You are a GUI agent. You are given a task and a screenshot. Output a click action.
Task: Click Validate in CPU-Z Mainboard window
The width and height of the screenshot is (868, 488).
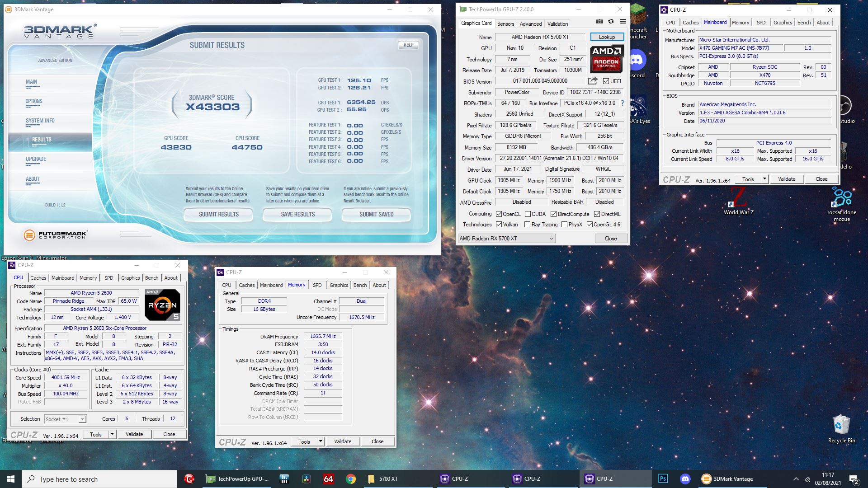coord(787,179)
